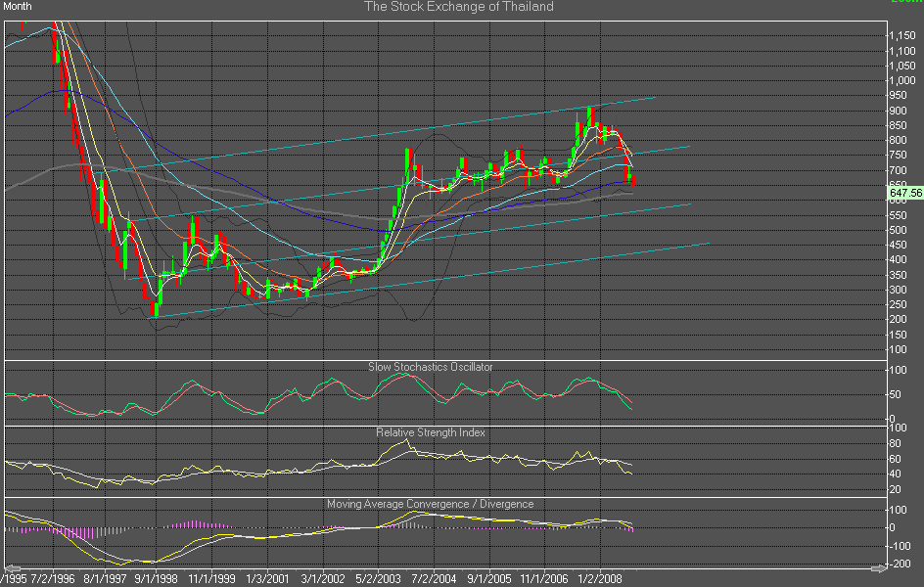
Task: Click the -100 level on MACD axis
Action: (900, 546)
